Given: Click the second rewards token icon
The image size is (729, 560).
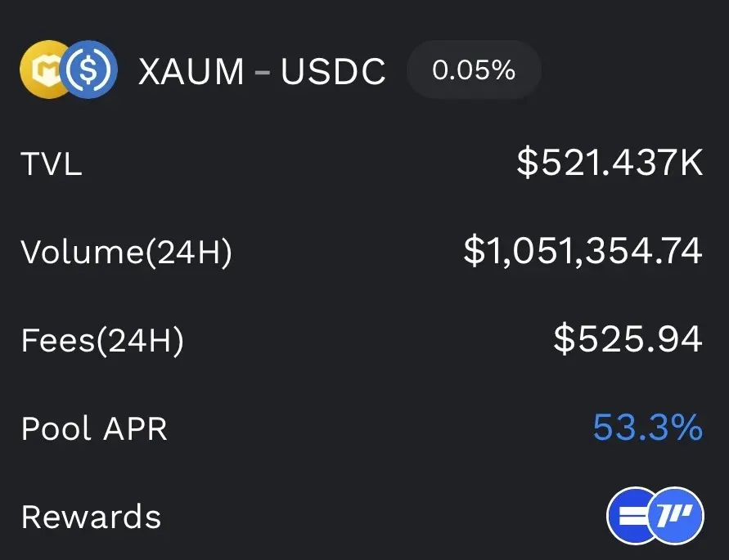Looking at the screenshot, I should click(676, 516).
